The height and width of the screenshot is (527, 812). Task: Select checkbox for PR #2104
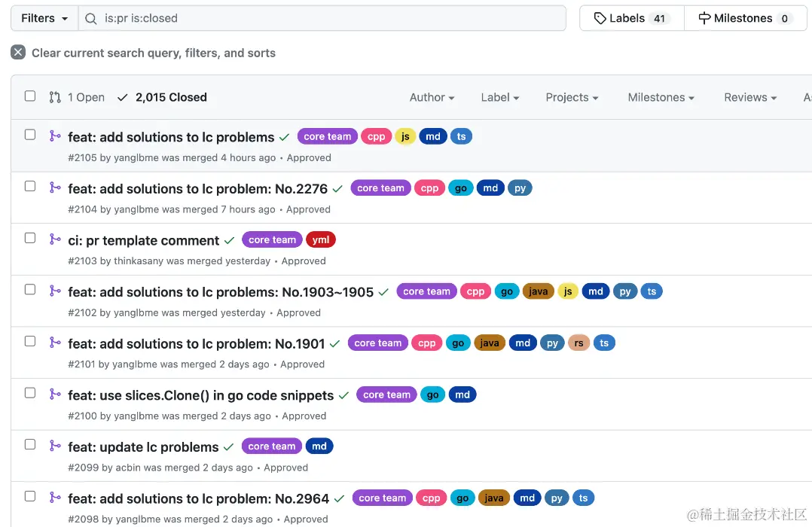click(x=30, y=186)
